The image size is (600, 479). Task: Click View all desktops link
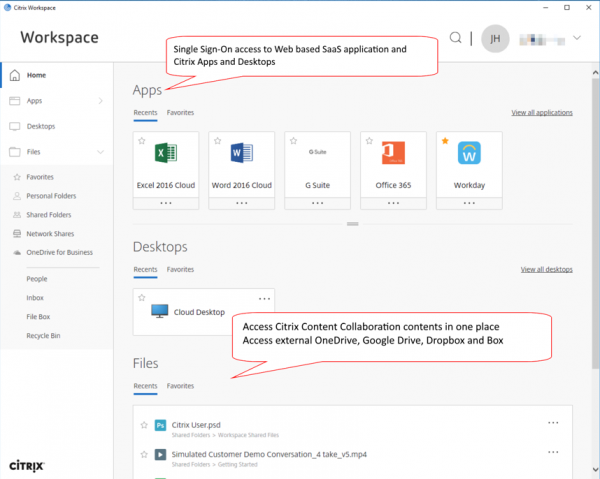point(546,270)
